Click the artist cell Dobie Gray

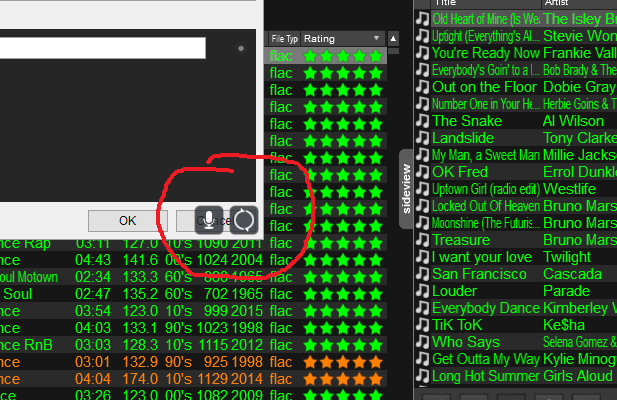coord(579,87)
